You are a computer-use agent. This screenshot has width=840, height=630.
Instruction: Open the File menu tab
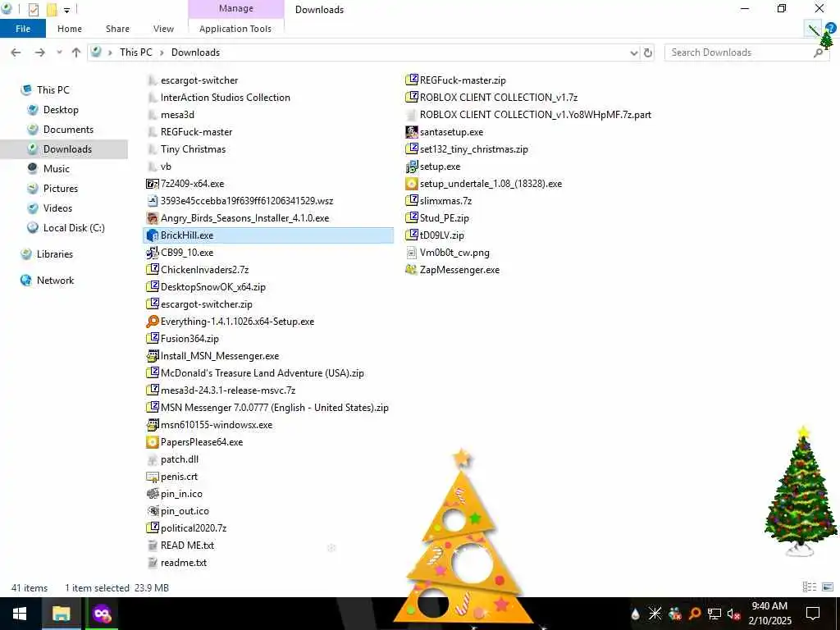pyautogui.click(x=23, y=29)
